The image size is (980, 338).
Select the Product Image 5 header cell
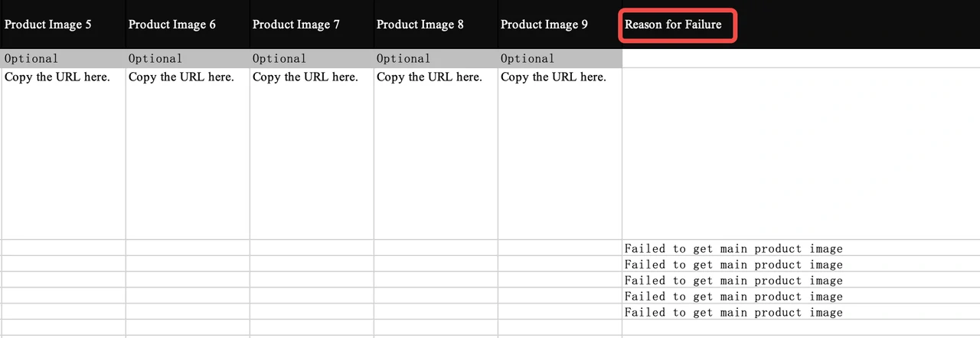[48, 25]
